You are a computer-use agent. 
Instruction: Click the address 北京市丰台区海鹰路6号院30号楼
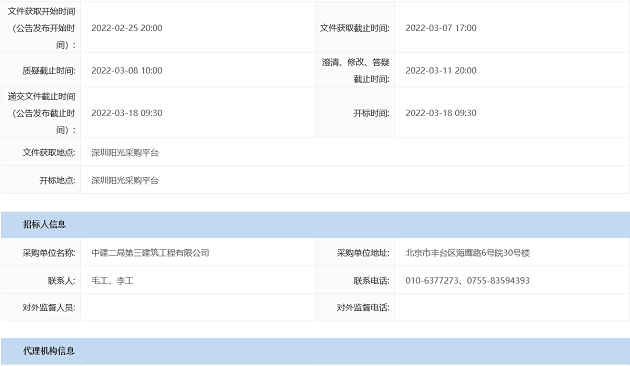467,253
